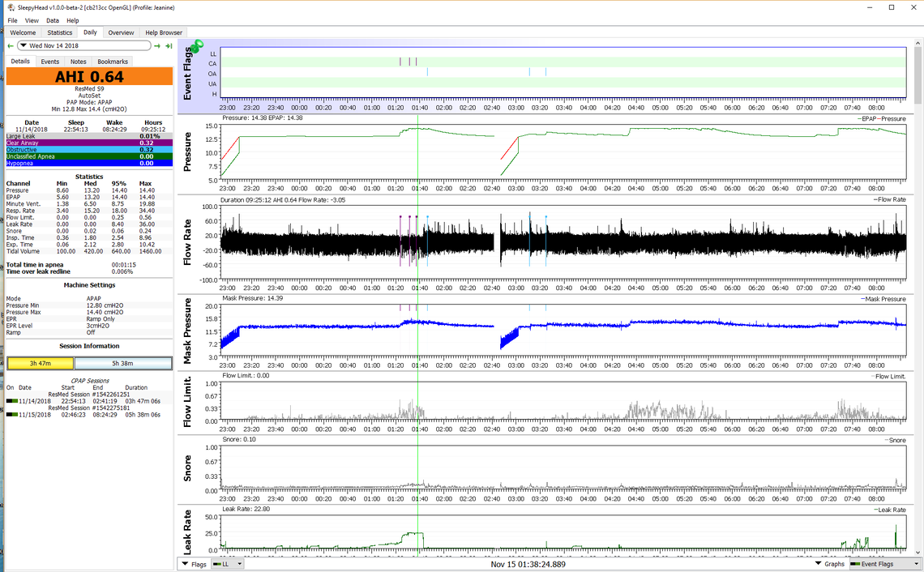Select the Daily tab
This screenshot has height=572, width=924.
90,32
